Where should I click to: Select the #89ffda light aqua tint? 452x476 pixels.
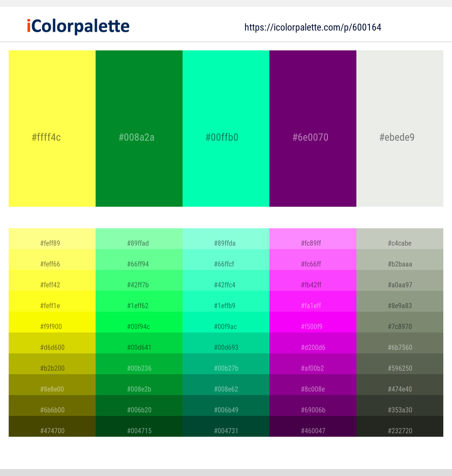point(226,239)
